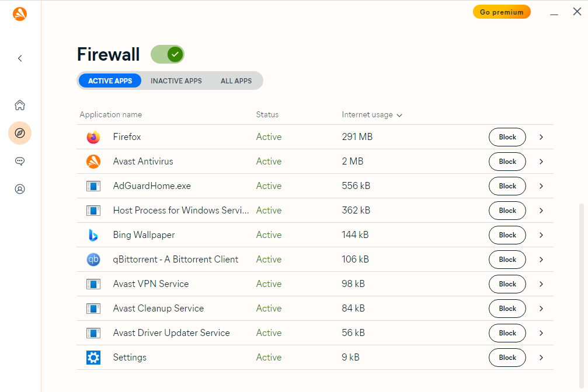Viewport: 588px width, 392px height.
Task: Click the Go premium button
Action: [x=502, y=12]
